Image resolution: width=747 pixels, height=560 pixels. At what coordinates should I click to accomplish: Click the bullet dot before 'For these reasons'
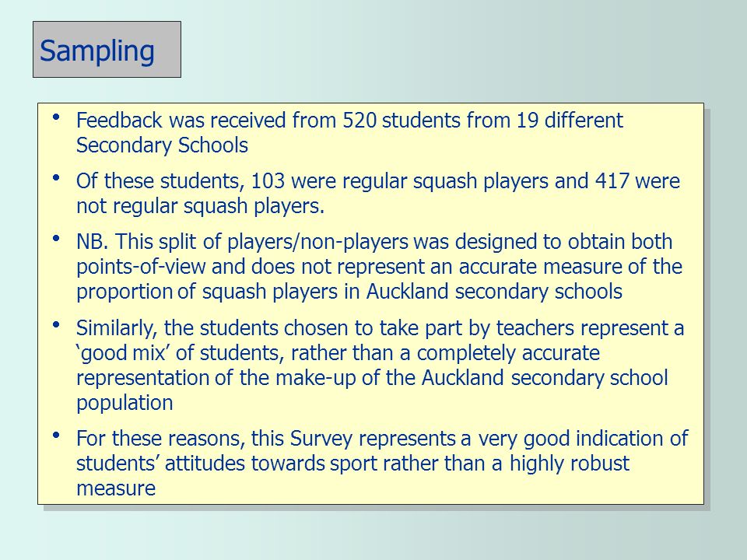tap(56, 435)
